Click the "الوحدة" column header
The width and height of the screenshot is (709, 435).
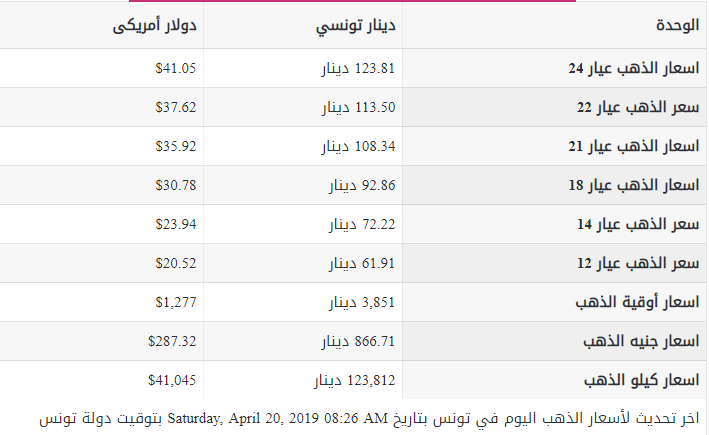(x=676, y=25)
